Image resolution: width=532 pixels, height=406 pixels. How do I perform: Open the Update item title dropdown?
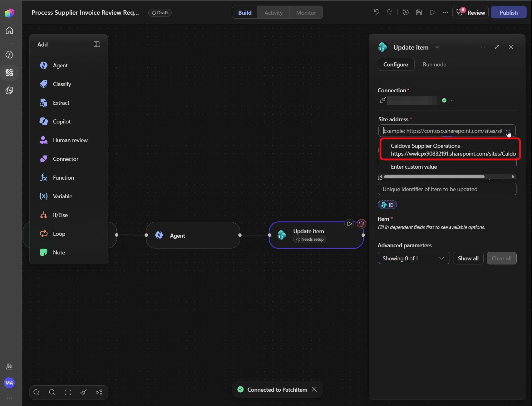[437, 47]
